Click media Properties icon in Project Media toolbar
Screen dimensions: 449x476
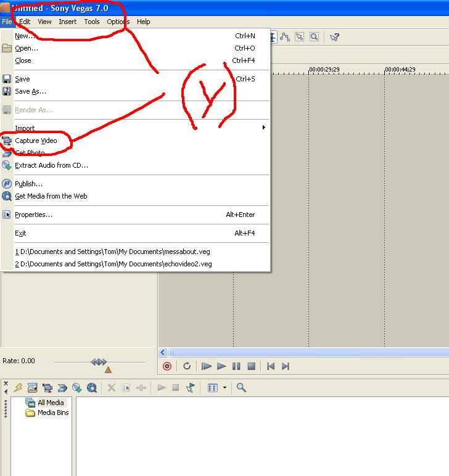[126, 388]
